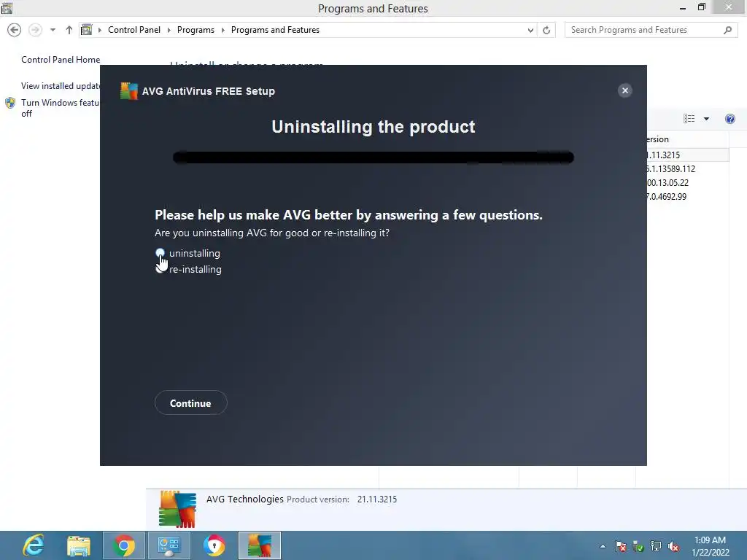The width and height of the screenshot is (747, 560).
Task: Go back in Programs and Features window
Action: pyautogui.click(x=15, y=30)
